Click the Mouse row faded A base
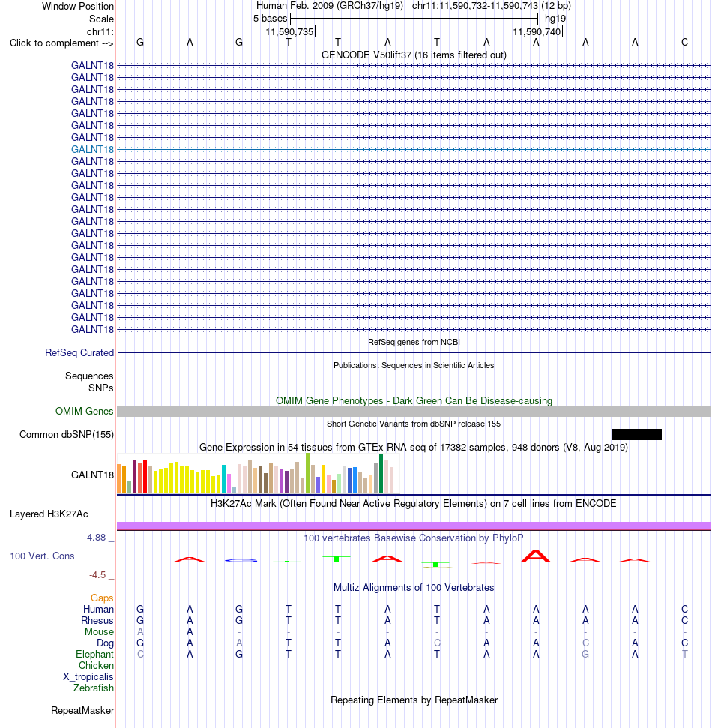The width and height of the screenshot is (712, 728). [140, 631]
